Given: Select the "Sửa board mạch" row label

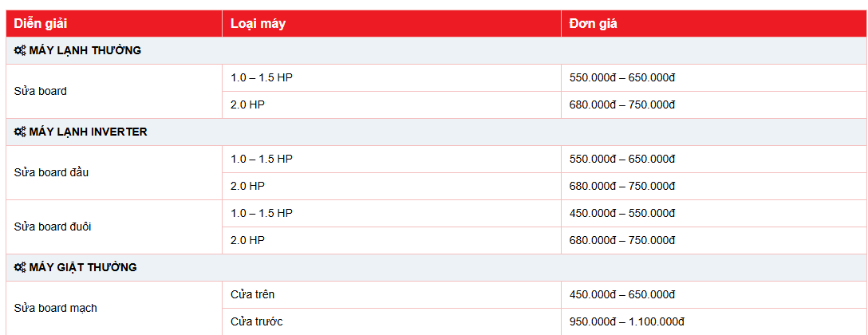Looking at the screenshot, I should point(55,308).
